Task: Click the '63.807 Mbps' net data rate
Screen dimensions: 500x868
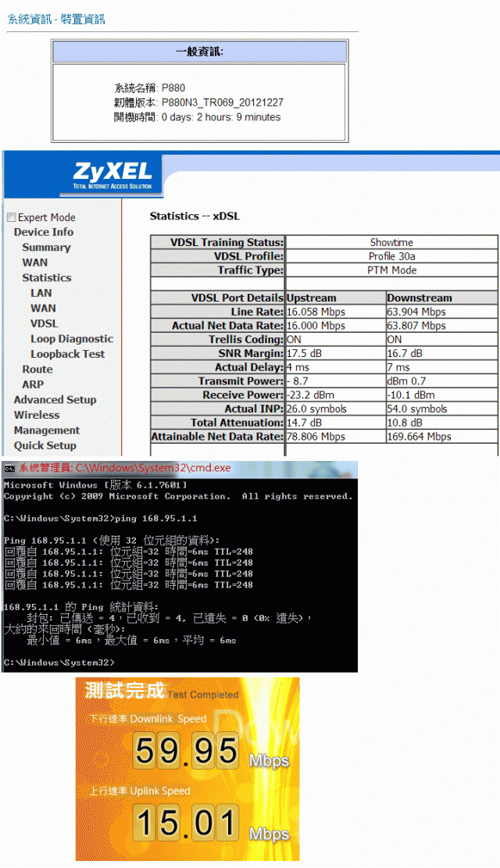Action: pos(416,326)
